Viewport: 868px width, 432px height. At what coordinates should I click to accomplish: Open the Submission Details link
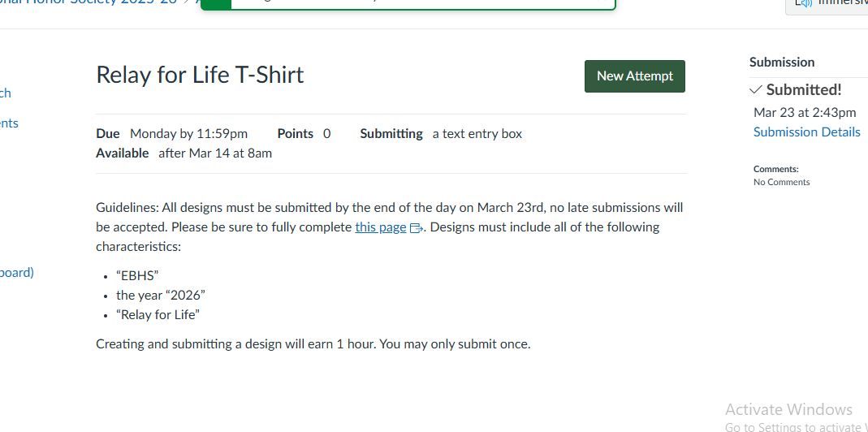click(806, 132)
